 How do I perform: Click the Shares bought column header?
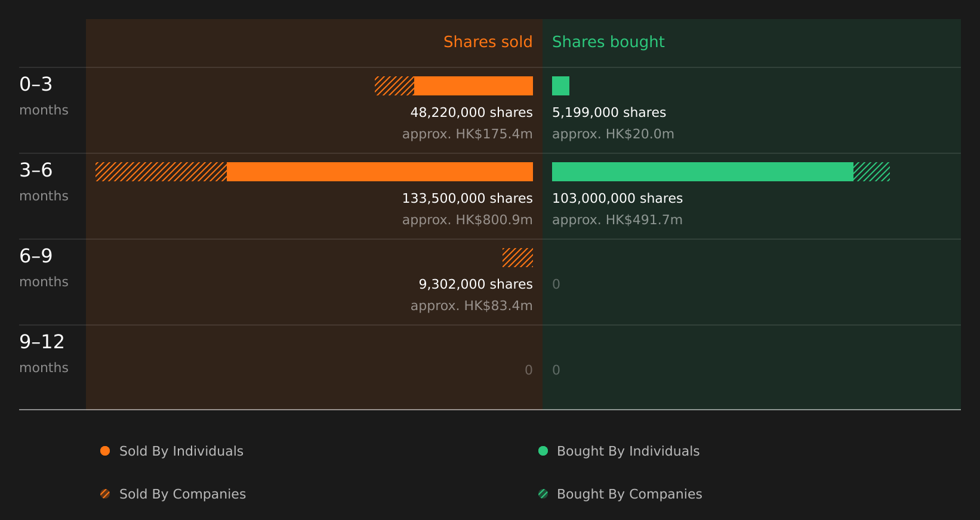click(x=608, y=42)
